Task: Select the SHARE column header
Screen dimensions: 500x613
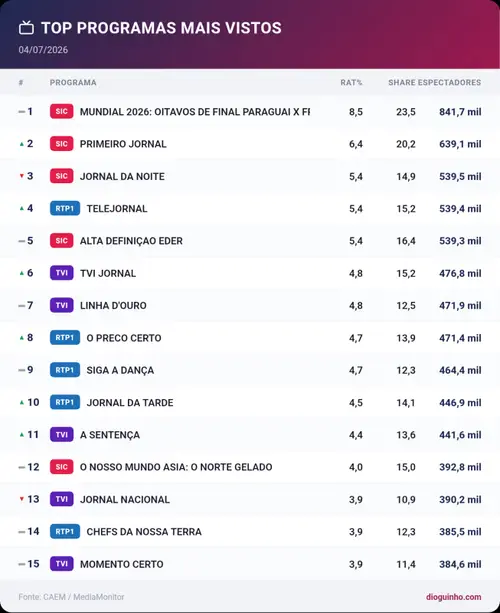Action: click(402, 82)
